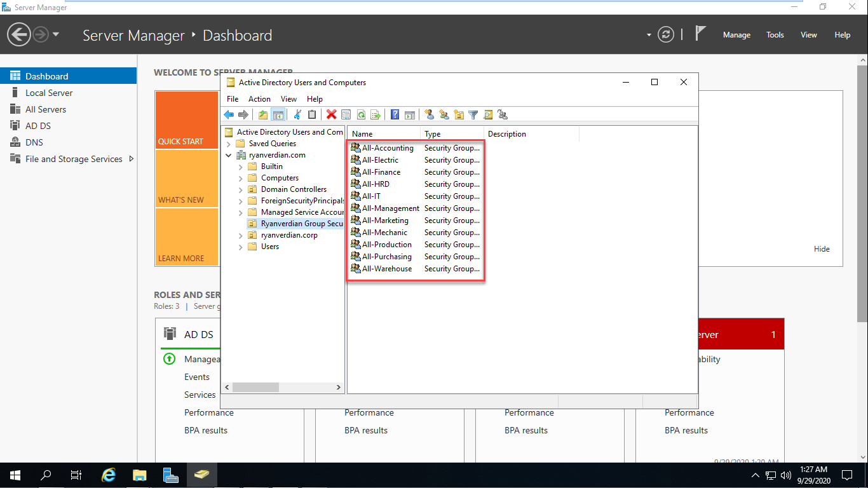Open the File menu in ADUC
The image size is (868, 488).
[233, 99]
